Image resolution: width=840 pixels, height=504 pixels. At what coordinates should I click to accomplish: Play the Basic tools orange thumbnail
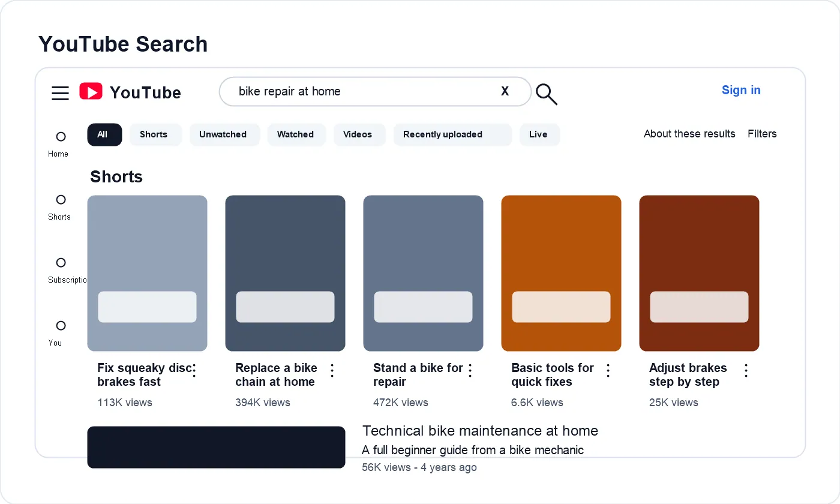click(x=561, y=273)
